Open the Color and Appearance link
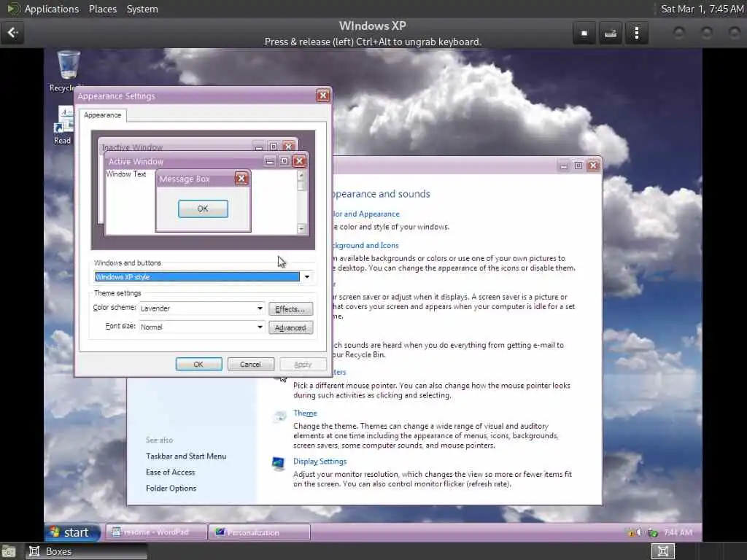The width and height of the screenshot is (747, 560). [365, 214]
